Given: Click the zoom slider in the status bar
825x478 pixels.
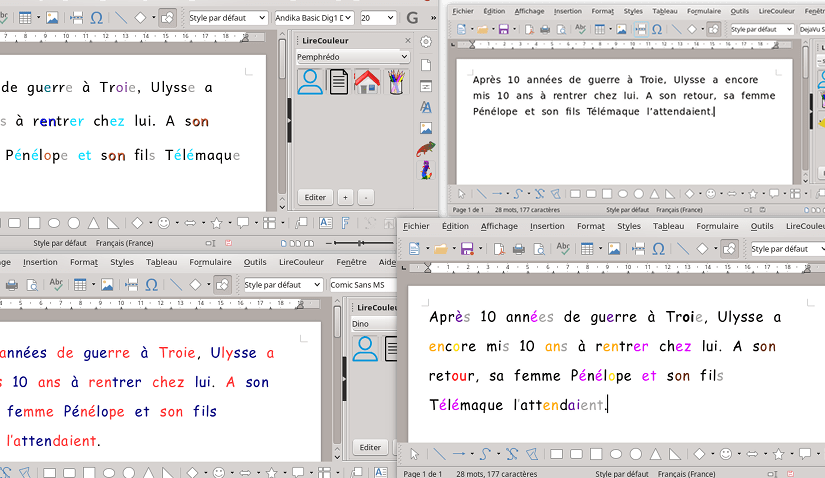Looking at the screenshot, I should (360, 243).
